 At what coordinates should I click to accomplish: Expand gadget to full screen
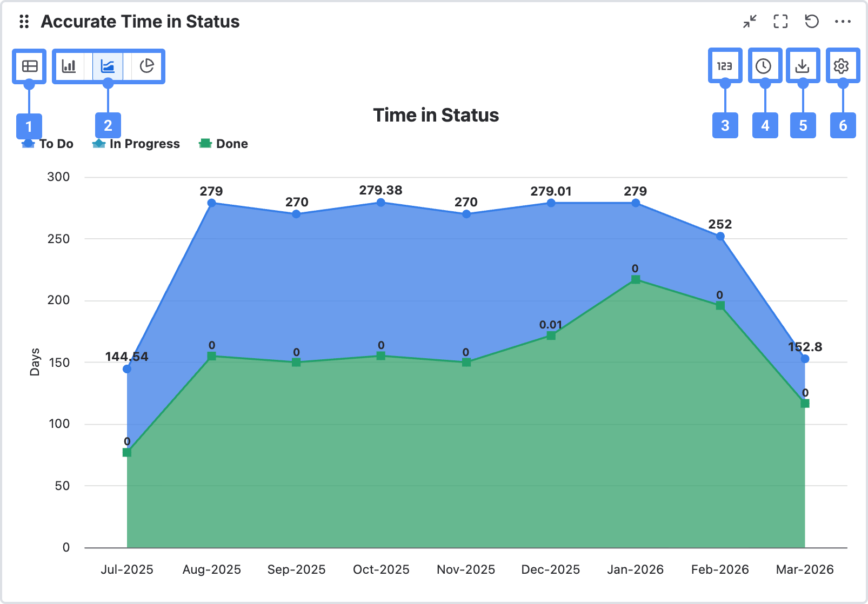780,22
